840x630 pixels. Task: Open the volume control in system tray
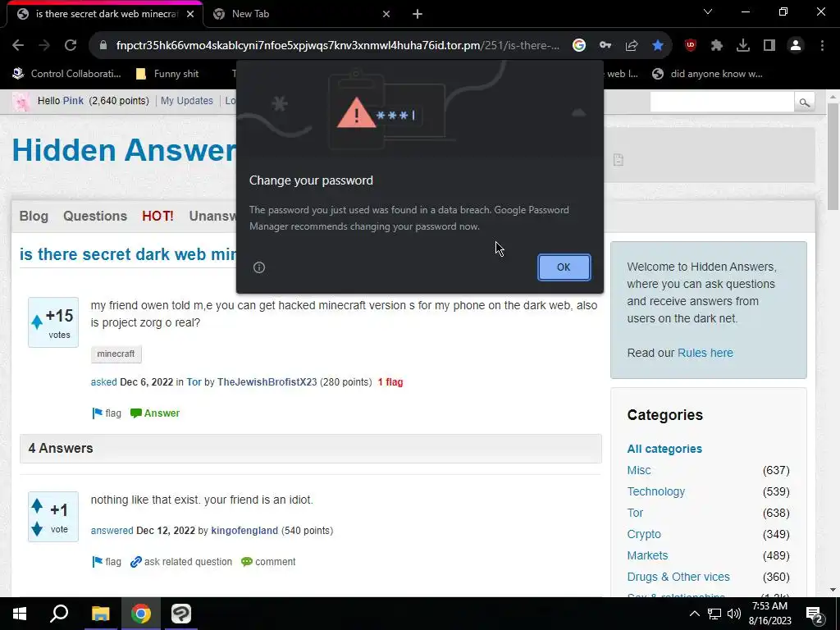click(734, 614)
